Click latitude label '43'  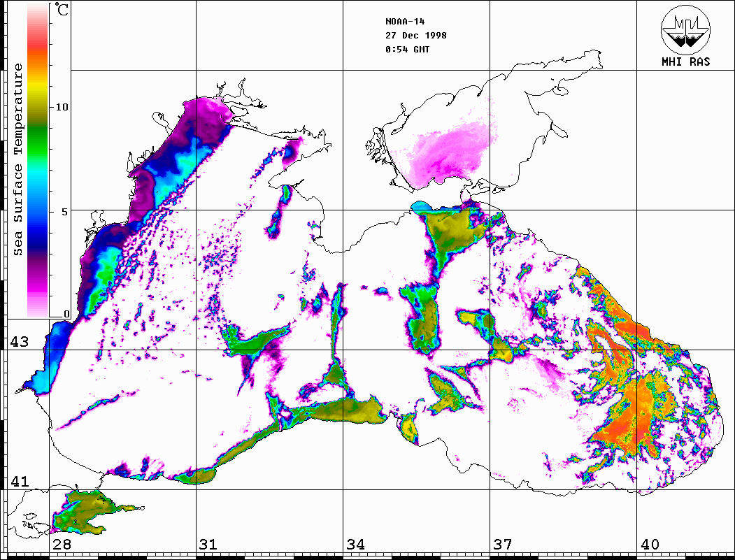pos(20,342)
